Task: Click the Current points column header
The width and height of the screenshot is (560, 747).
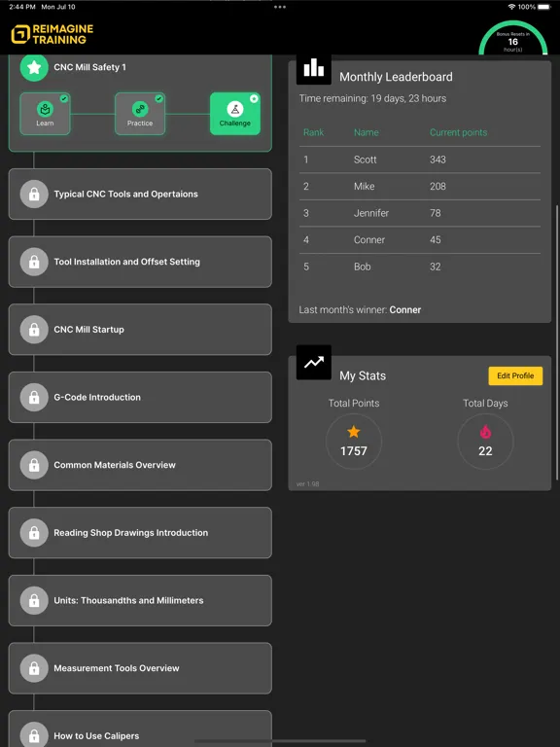Action: pyautogui.click(x=458, y=132)
